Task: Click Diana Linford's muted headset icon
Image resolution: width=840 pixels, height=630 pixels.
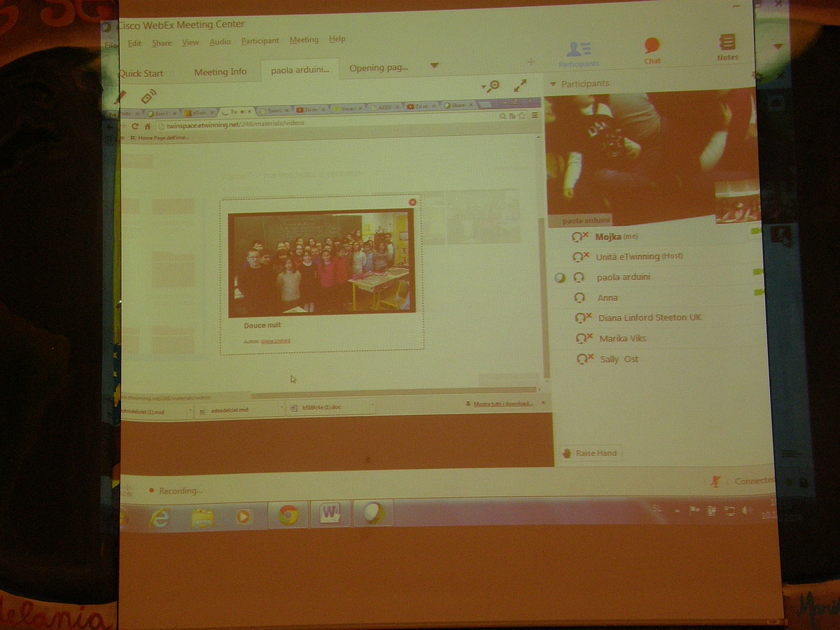Action: tap(583, 318)
